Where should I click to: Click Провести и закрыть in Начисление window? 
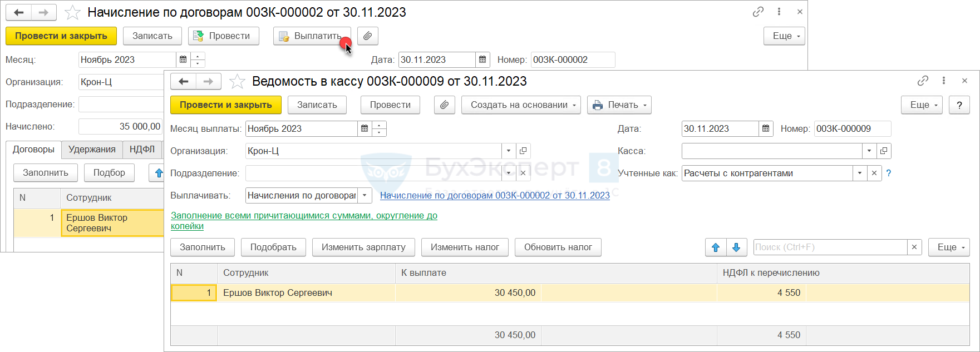pos(61,36)
